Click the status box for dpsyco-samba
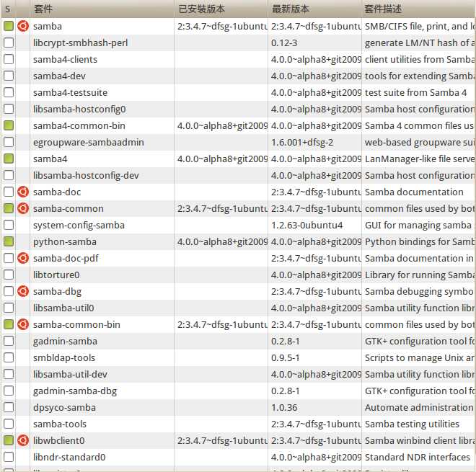This screenshot has height=472, width=476. click(x=9, y=407)
